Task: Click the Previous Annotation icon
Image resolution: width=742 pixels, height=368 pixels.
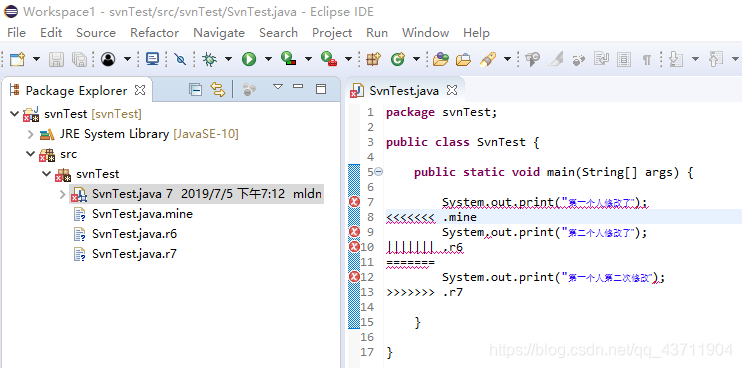Action: (x=715, y=59)
